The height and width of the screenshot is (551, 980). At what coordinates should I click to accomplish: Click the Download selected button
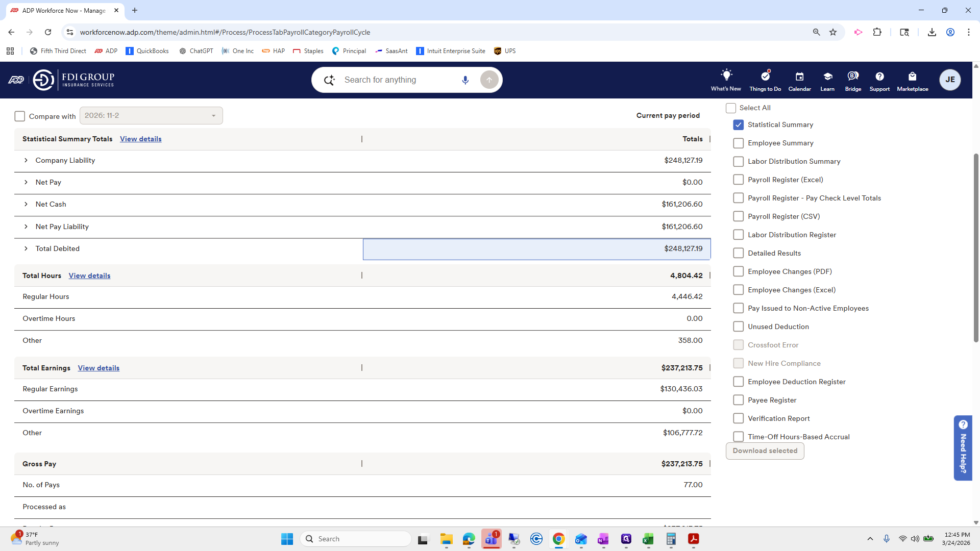765,451
